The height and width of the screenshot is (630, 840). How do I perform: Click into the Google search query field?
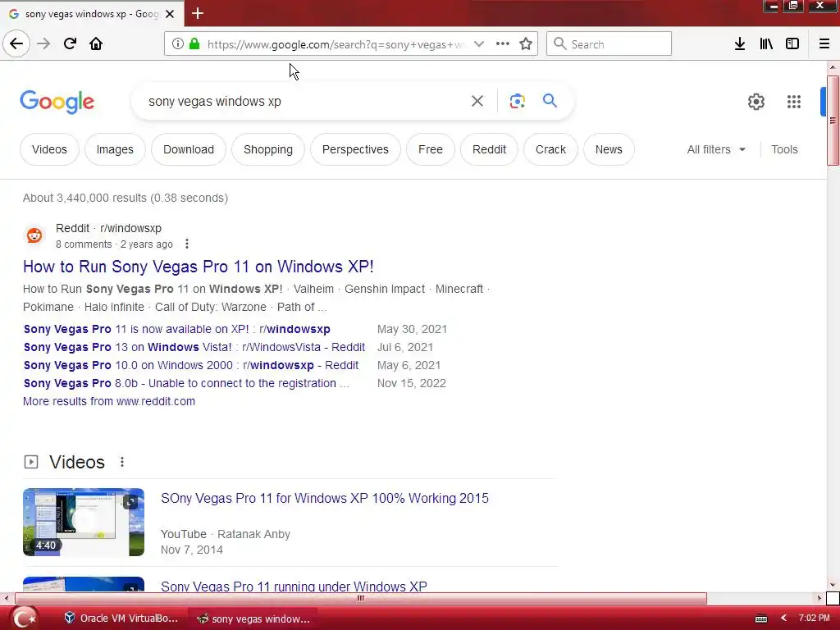pos(300,101)
